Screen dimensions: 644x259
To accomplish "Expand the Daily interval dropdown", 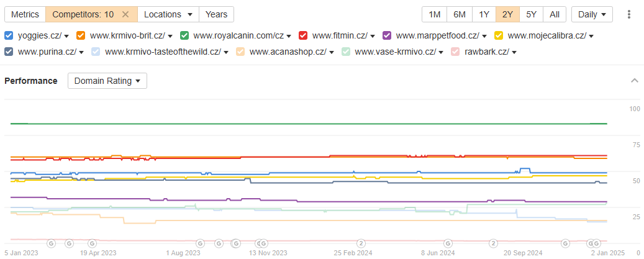I will pos(592,14).
